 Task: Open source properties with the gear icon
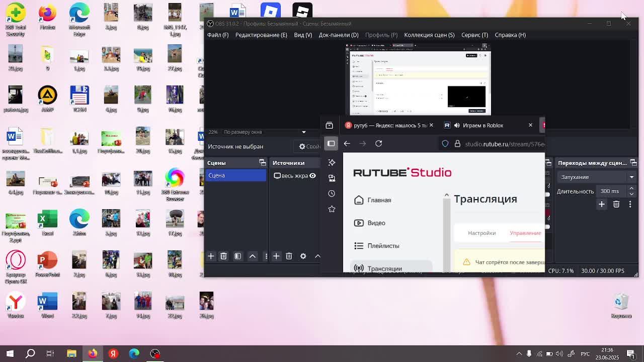[x=303, y=256]
